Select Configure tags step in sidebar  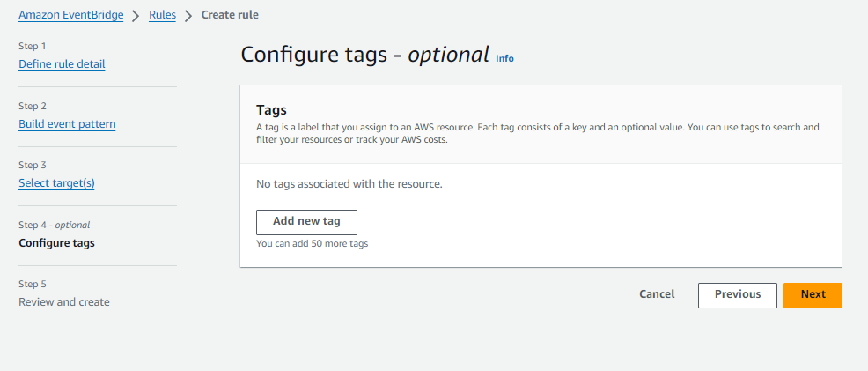pyautogui.click(x=56, y=243)
